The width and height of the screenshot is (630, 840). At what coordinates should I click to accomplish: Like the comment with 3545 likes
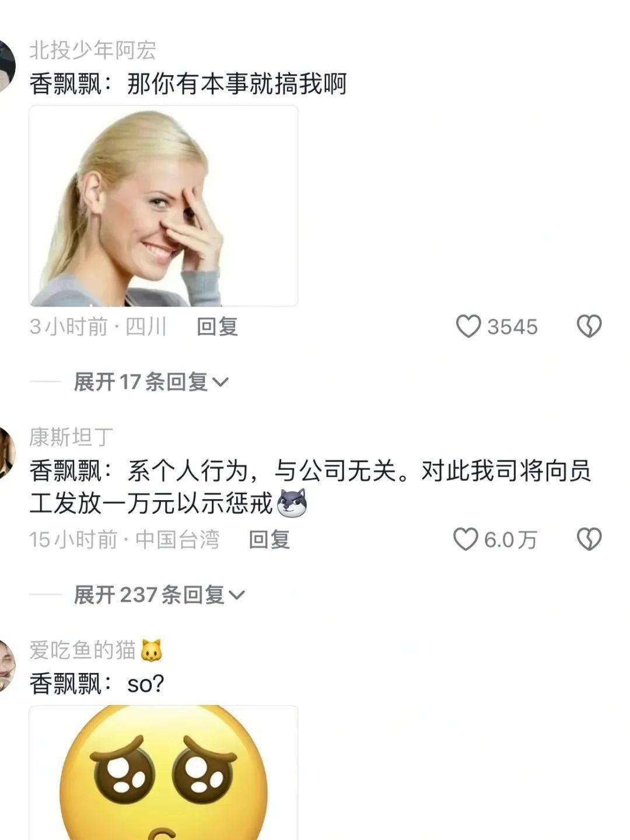click(468, 326)
